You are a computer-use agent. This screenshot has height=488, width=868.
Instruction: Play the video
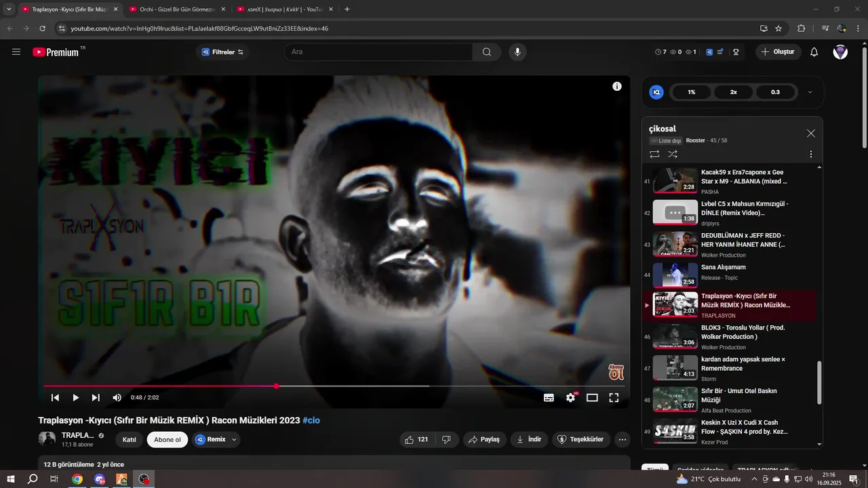click(76, 398)
